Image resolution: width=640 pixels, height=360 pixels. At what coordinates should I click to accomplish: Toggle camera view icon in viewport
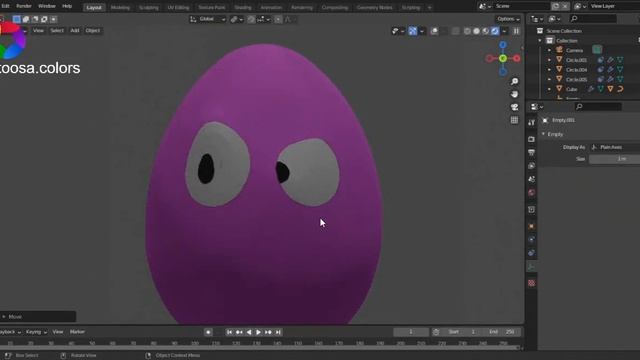pyautogui.click(x=514, y=107)
